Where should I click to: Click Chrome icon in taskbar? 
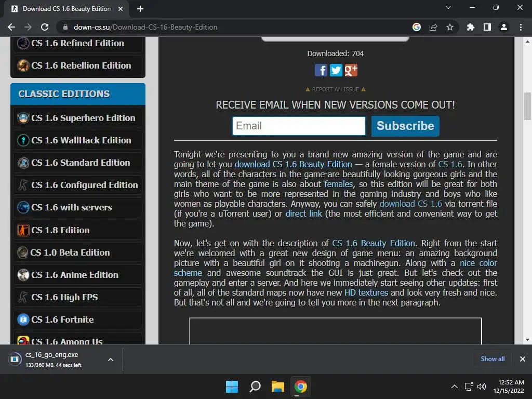tap(300, 387)
